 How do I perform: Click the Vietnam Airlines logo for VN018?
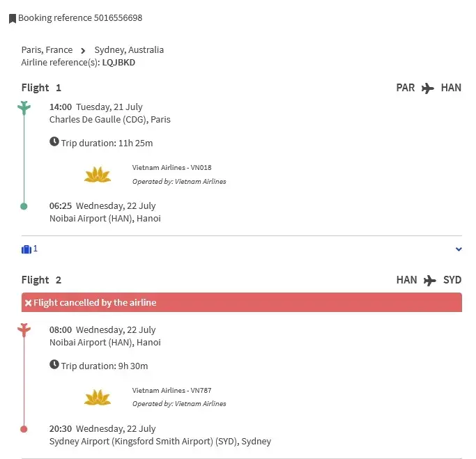click(98, 174)
